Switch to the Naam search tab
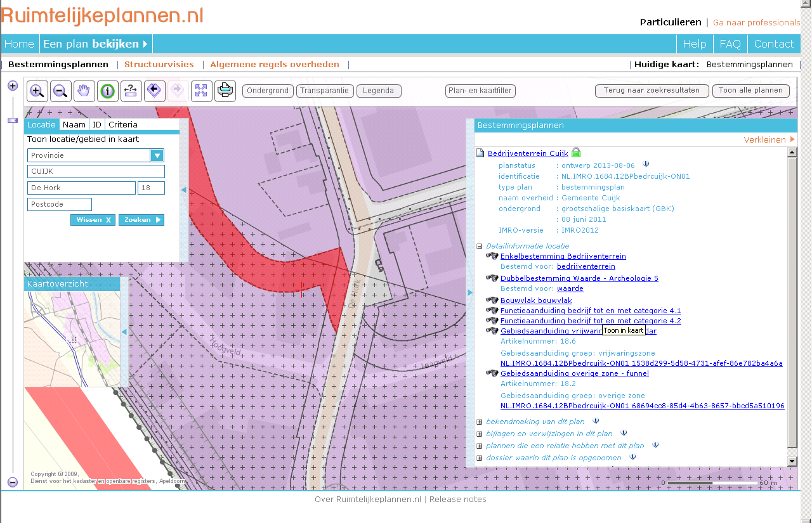This screenshot has height=523, width=812. (74, 125)
